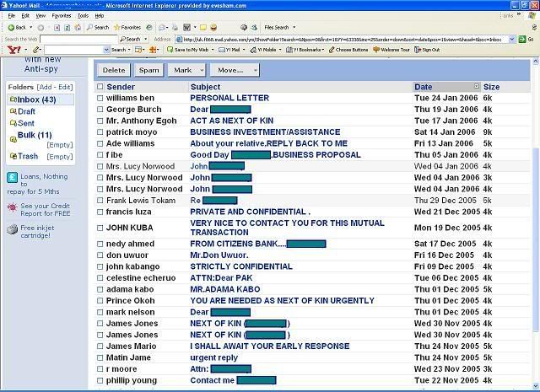
Task: Toggle the Date sort order arrow
Action: 477,86
